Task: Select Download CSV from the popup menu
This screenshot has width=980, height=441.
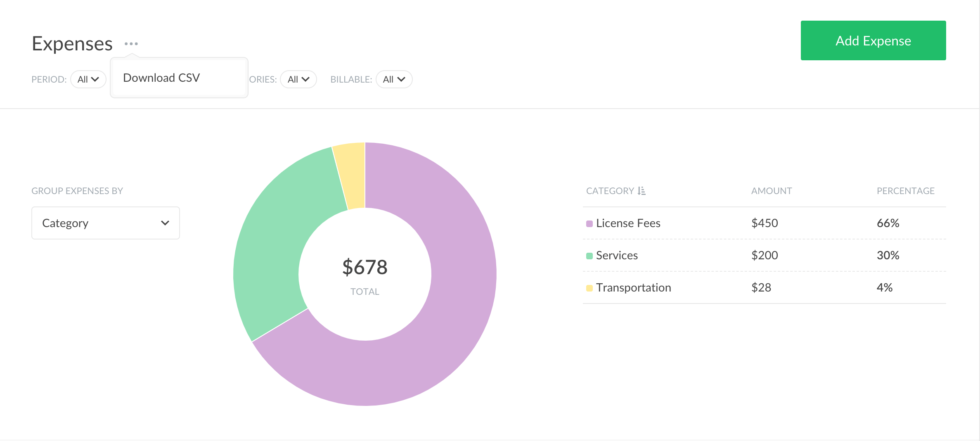Action: (161, 78)
